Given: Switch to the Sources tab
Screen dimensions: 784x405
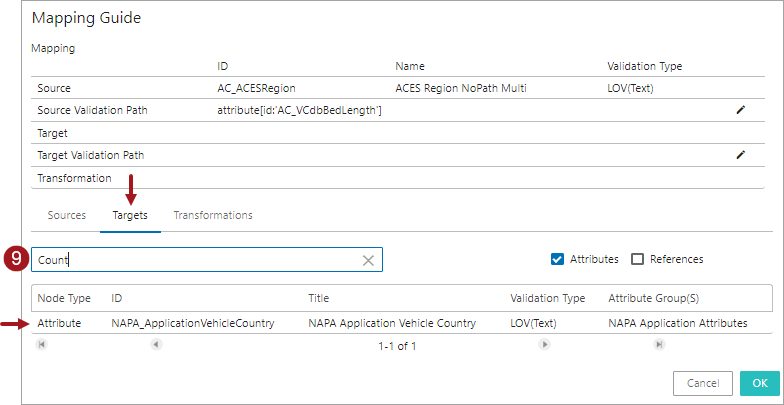Looking at the screenshot, I should (x=66, y=215).
